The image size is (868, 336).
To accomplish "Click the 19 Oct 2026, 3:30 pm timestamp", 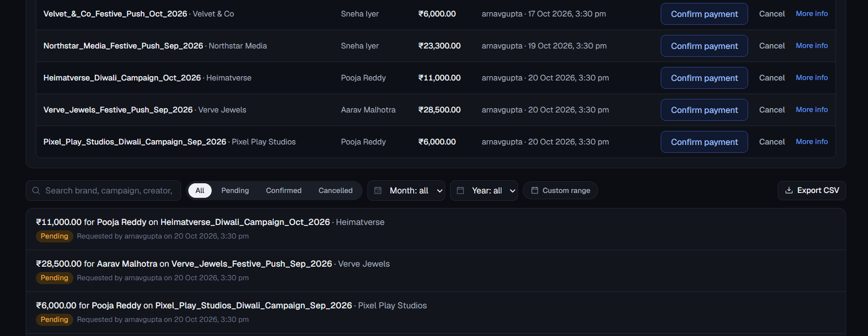I will click(x=568, y=46).
